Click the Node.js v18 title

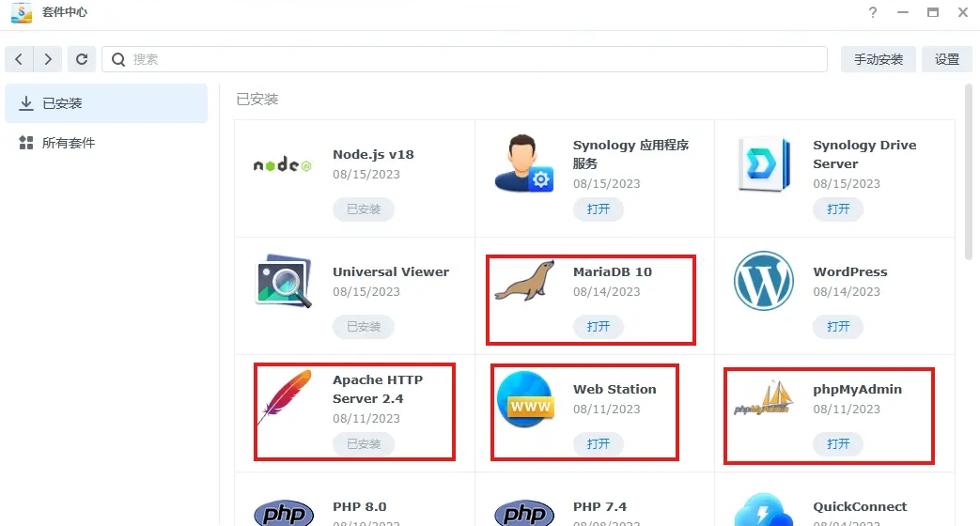tap(373, 155)
